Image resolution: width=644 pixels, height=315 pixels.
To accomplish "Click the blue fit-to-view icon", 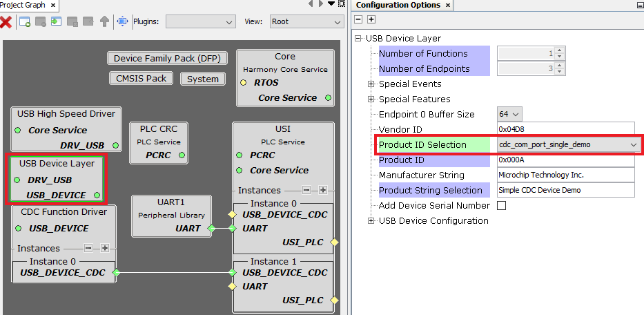I will (123, 21).
